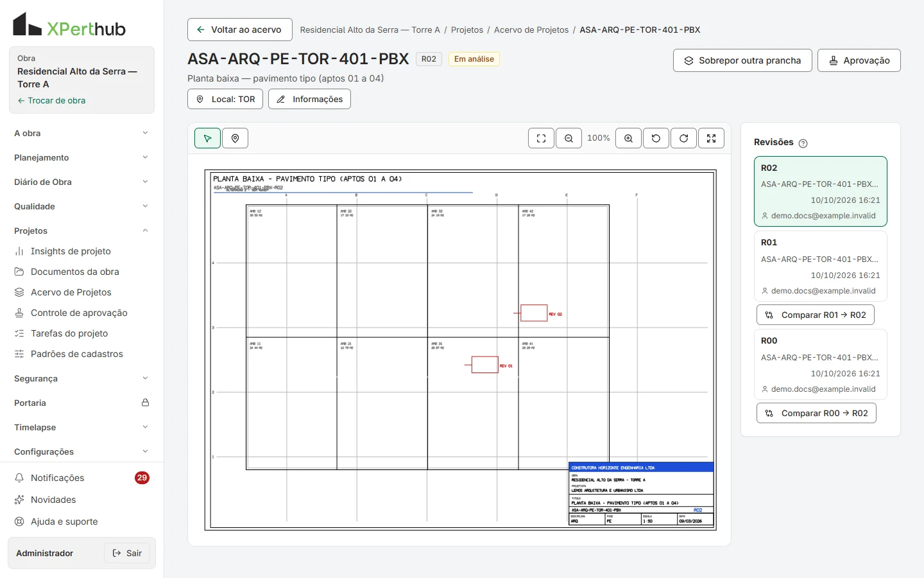Open Novidades
This screenshot has width=924, height=578.
point(81,500)
